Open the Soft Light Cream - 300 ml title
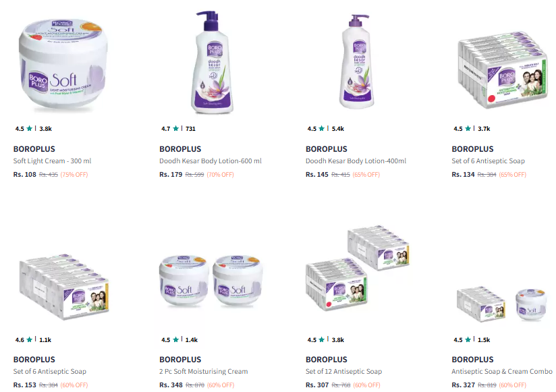 [x=52, y=161]
